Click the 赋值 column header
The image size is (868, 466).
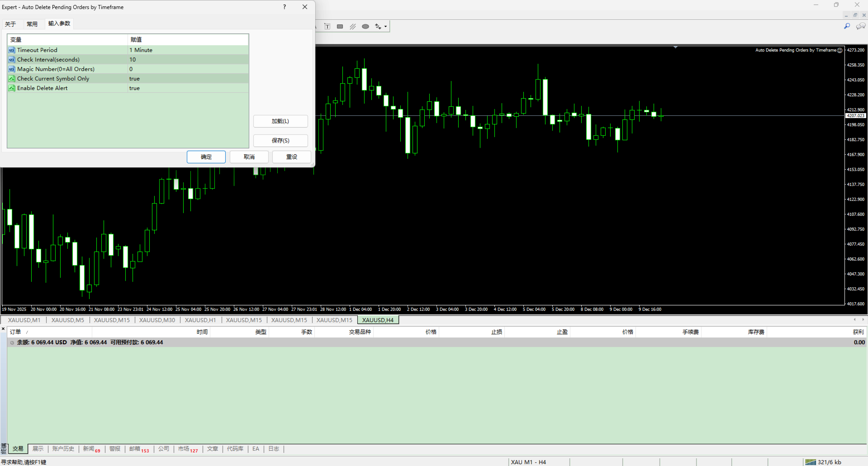pos(188,40)
